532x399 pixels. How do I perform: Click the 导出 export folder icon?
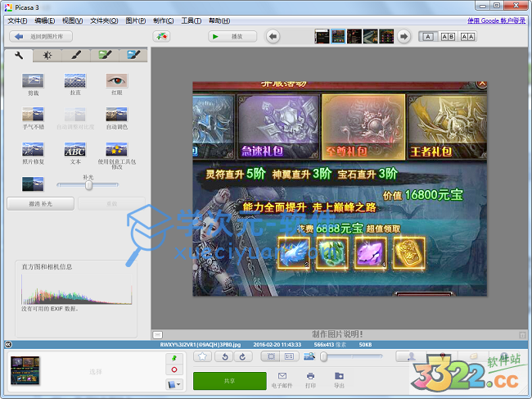pyautogui.click(x=339, y=375)
